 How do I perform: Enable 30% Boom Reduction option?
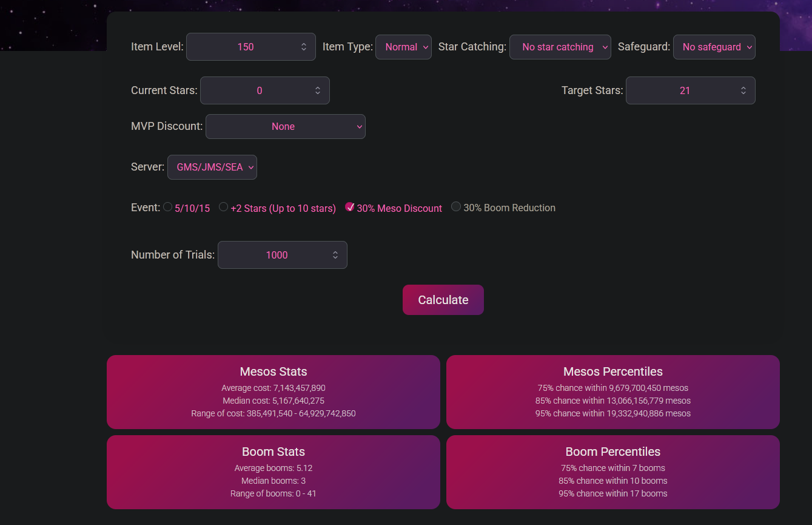pyautogui.click(x=456, y=207)
